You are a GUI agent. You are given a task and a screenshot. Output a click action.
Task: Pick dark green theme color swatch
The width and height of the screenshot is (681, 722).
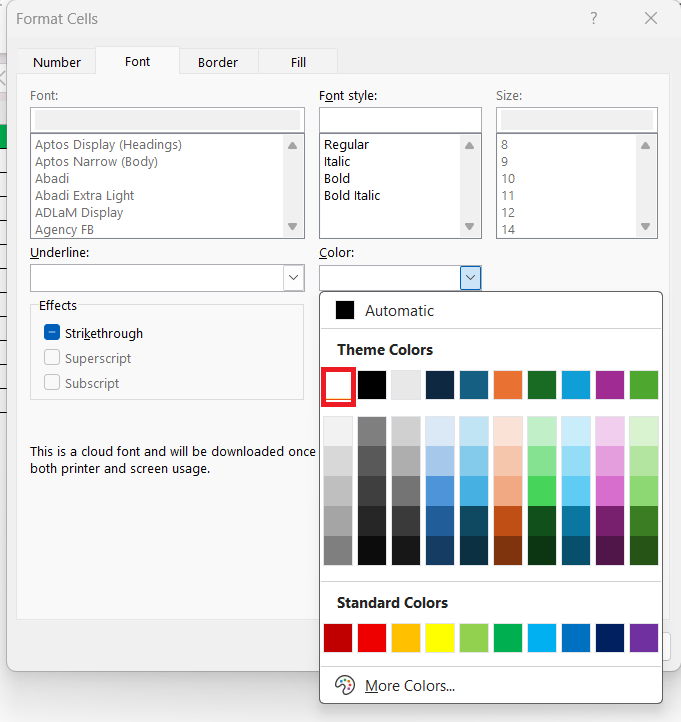click(x=542, y=385)
